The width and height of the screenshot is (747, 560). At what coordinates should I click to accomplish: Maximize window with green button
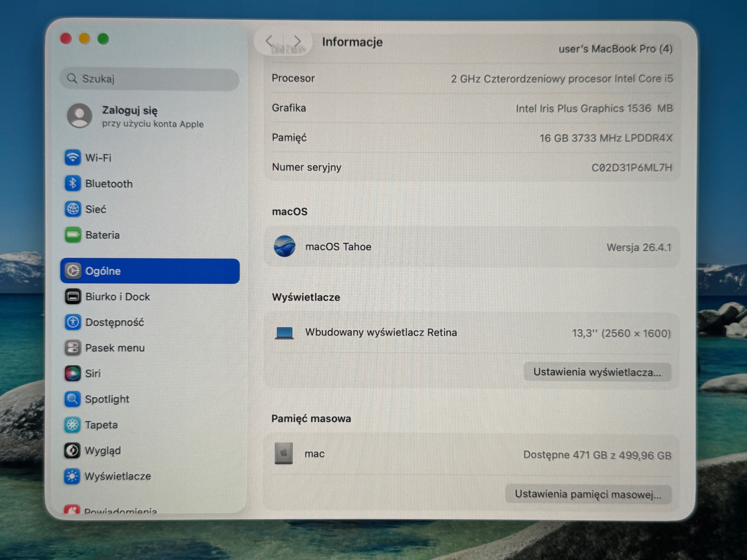103,38
